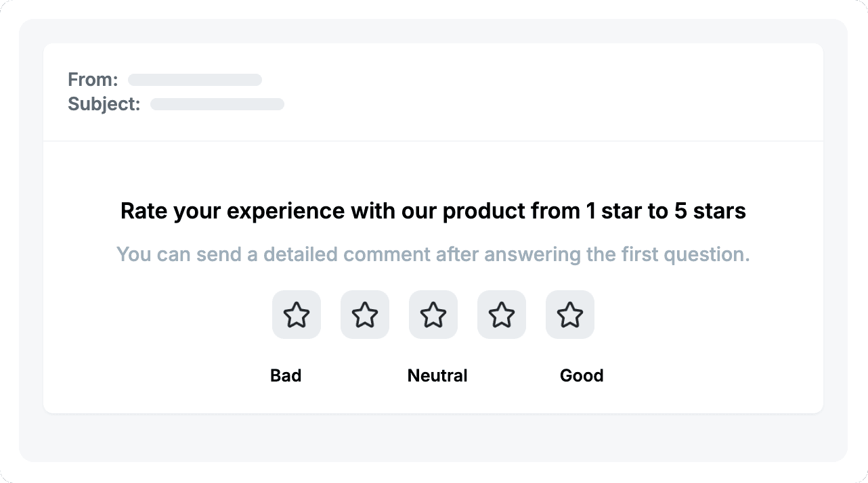Give a four-star rating

[x=501, y=315]
